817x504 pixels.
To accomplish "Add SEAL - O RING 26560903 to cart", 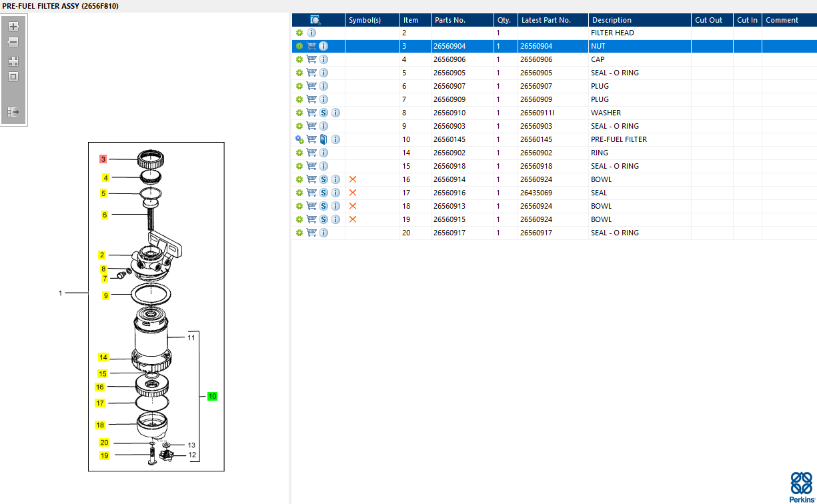I will tap(311, 126).
